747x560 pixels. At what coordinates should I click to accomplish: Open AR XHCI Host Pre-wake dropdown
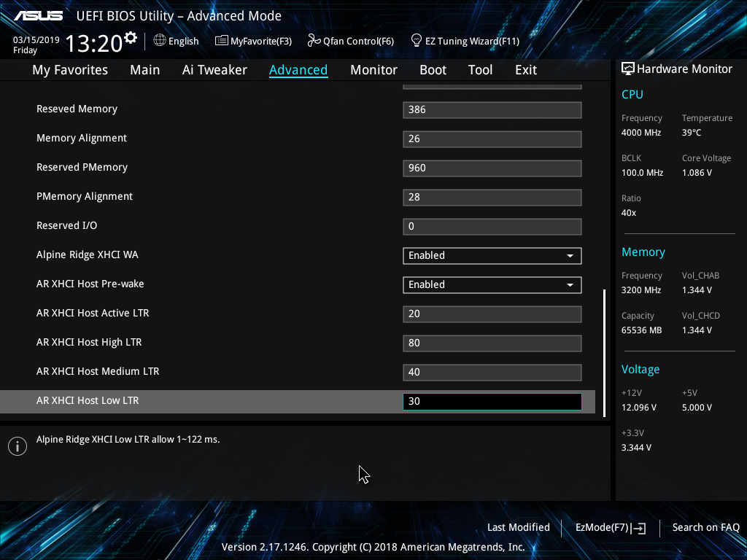click(x=492, y=285)
